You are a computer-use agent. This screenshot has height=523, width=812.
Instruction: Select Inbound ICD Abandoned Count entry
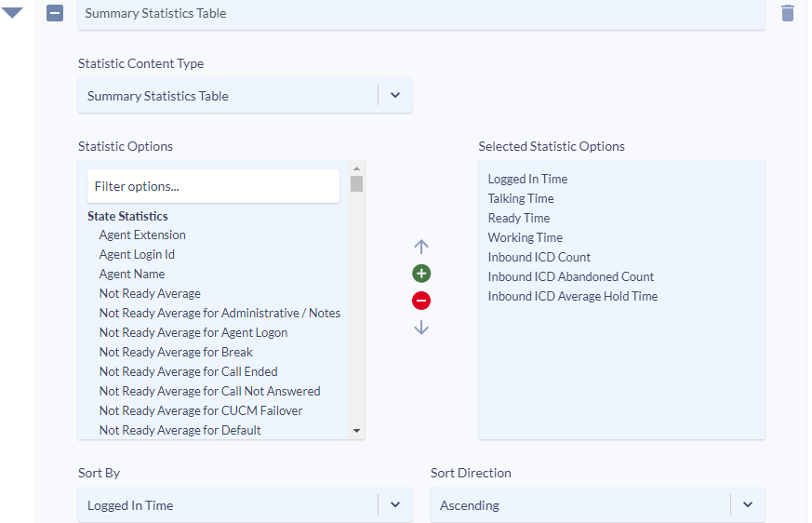point(571,276)
